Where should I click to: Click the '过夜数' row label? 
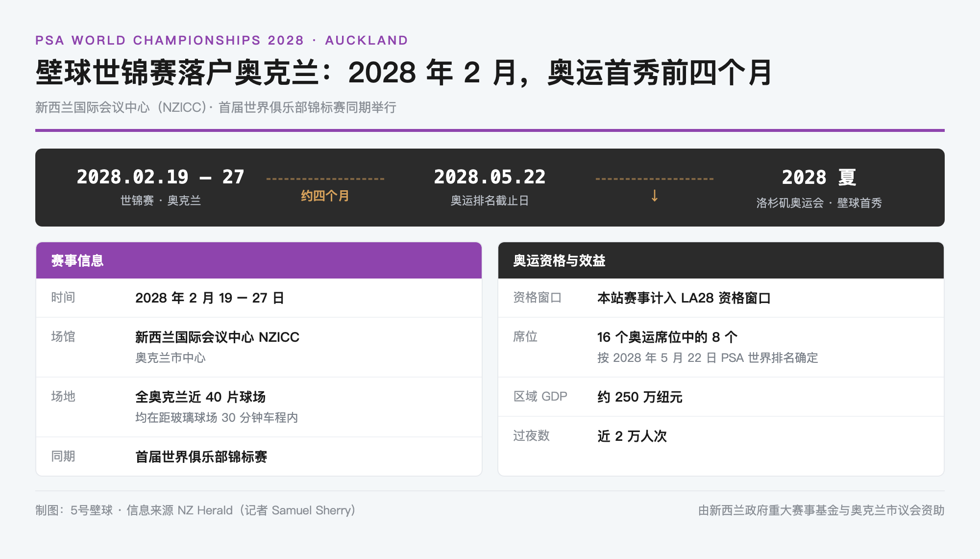pyautogui.click(x=531, y=436)
